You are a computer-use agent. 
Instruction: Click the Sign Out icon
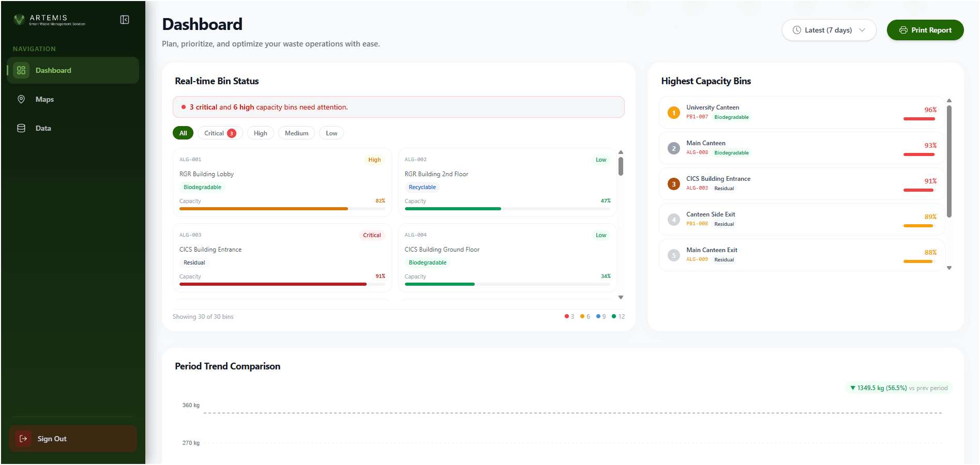23,439
